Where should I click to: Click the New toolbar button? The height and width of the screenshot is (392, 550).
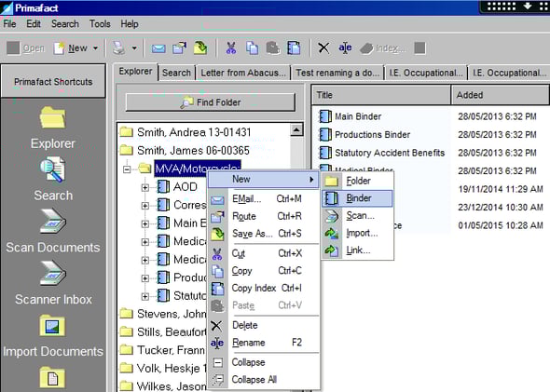(x=71, y=48)
